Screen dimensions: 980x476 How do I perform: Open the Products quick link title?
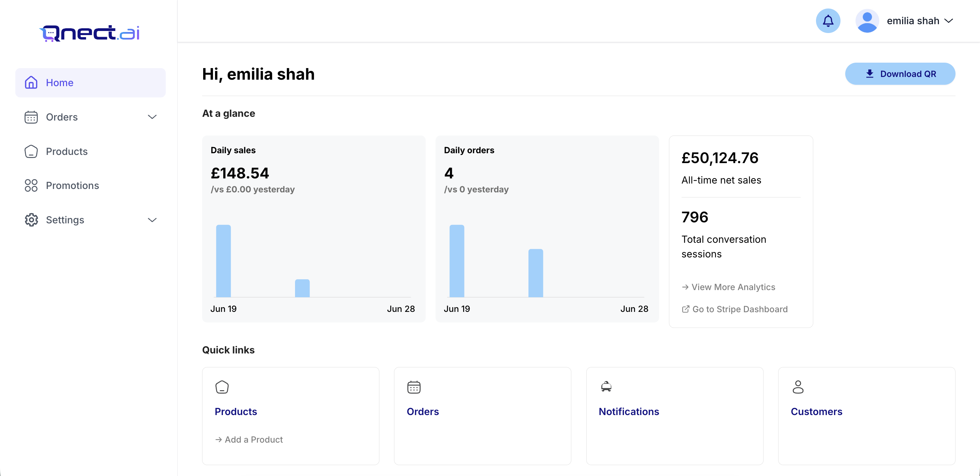click(236, 412)
